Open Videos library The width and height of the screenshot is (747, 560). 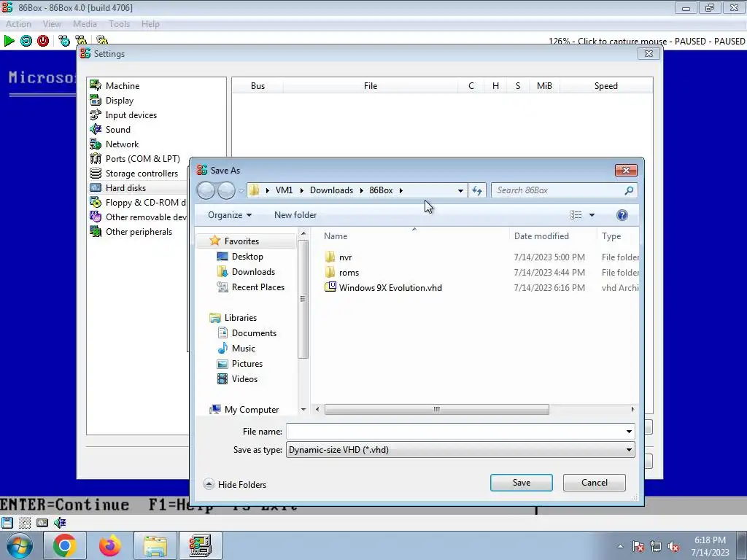pos(244,379)
